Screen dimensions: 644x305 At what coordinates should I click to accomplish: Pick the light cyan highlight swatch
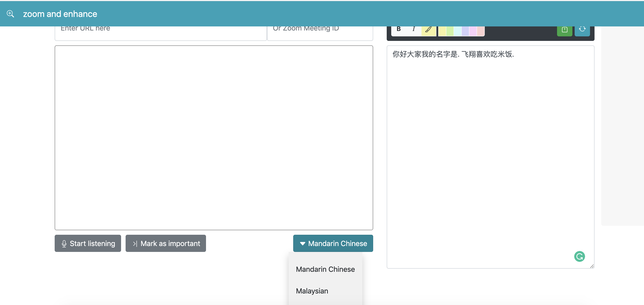pos(457,31)
